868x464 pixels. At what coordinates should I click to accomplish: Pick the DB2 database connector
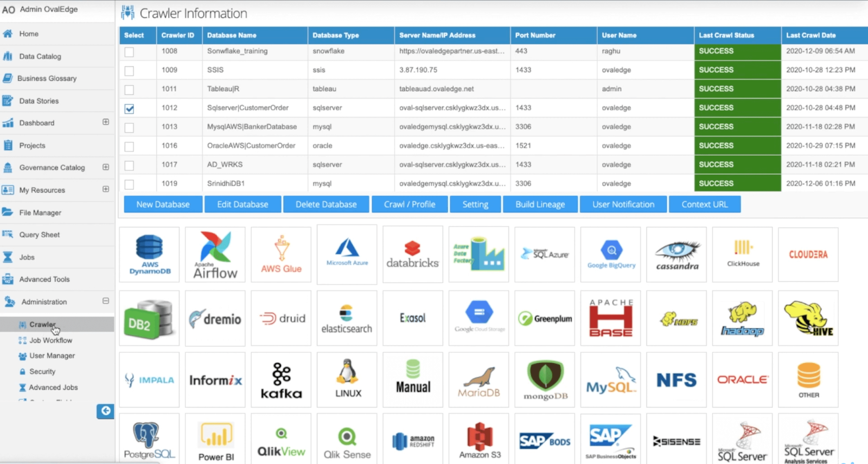tap(149, 319)
